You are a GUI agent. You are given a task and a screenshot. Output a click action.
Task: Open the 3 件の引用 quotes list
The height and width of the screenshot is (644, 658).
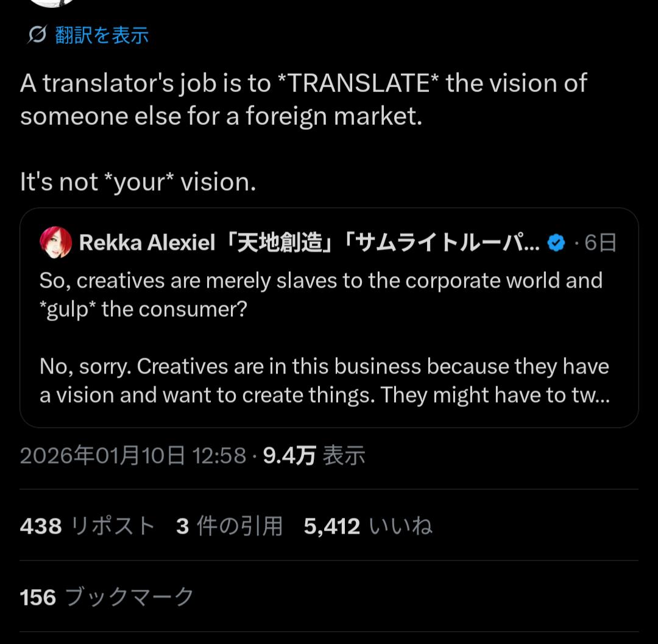click(229, 526)
